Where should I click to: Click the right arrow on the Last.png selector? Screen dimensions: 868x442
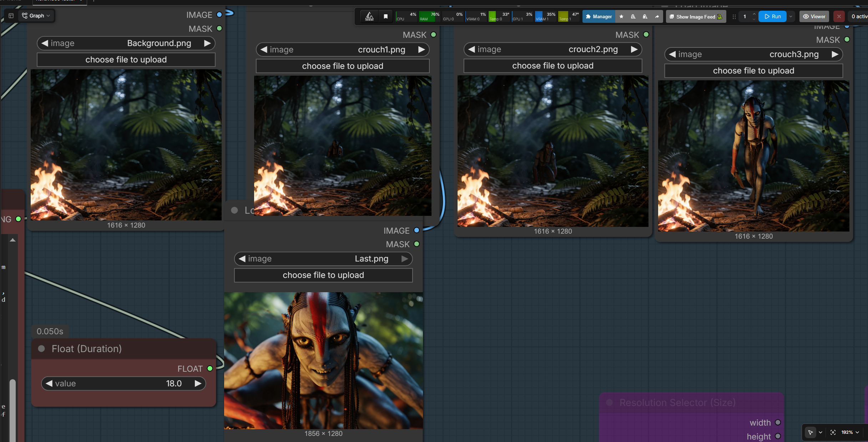[x=405, y=259]
